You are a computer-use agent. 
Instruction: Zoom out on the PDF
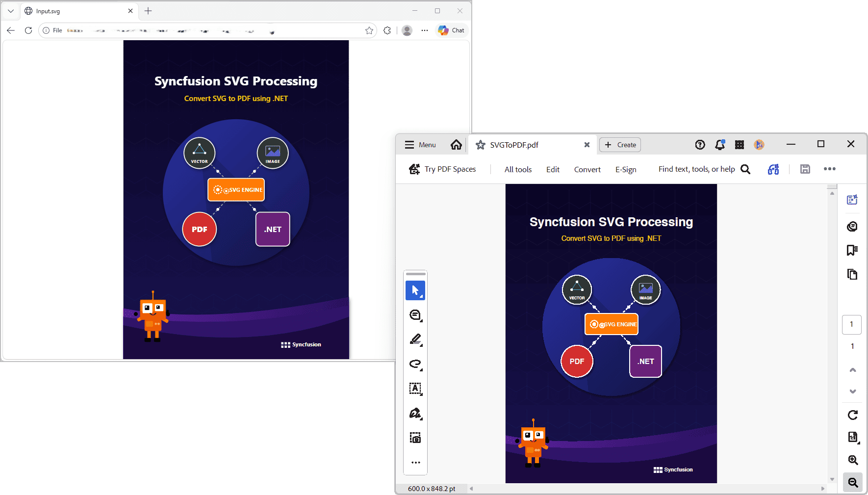(853, 483)
